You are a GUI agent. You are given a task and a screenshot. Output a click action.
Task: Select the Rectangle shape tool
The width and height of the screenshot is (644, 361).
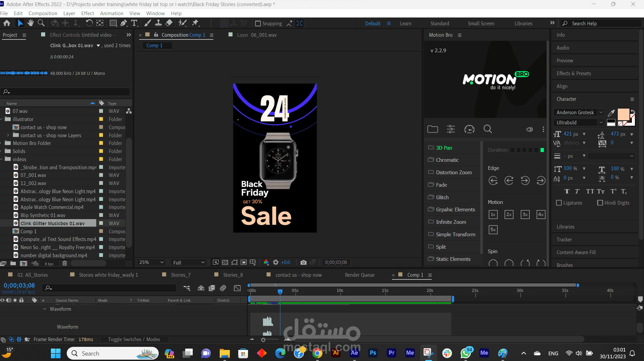[x=113, y=23]
